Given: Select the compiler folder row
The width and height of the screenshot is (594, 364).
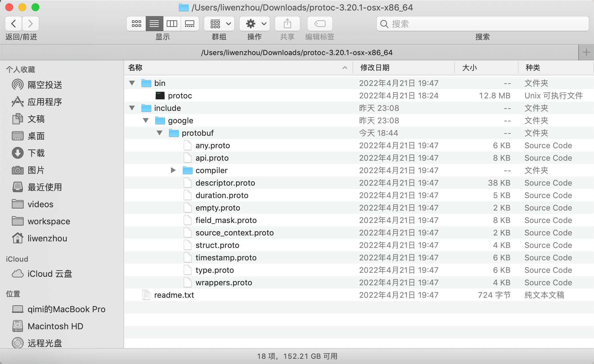Looking at the screenshot, I should [x=359, y=170].
